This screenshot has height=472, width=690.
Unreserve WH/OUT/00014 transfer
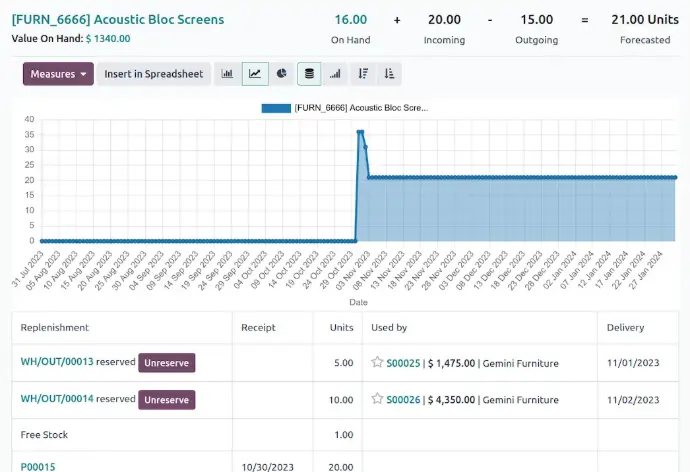(166, 400)
